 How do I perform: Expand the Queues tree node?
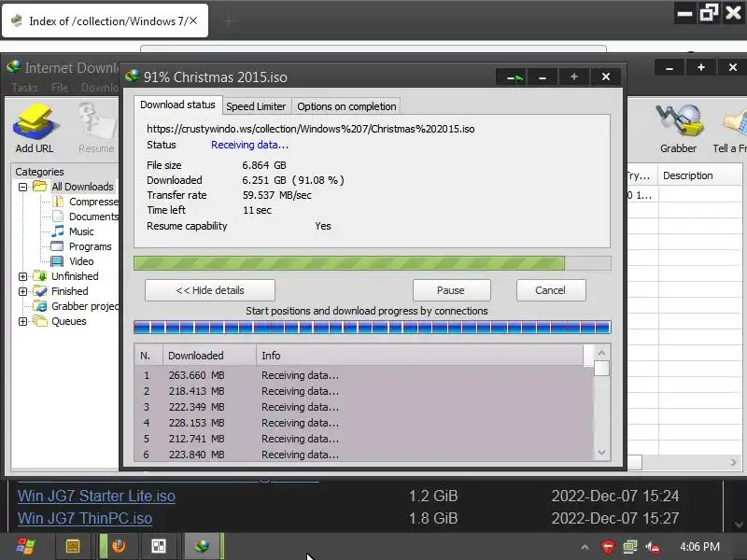[x=22, y=321]
